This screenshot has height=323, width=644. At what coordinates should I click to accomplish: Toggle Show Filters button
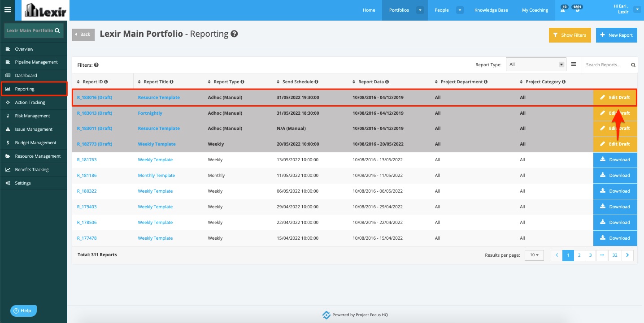coord(570,35)
